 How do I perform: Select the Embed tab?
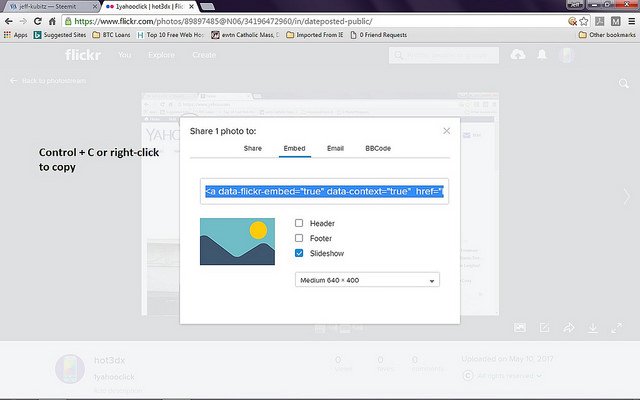click(x=295, y=148)
